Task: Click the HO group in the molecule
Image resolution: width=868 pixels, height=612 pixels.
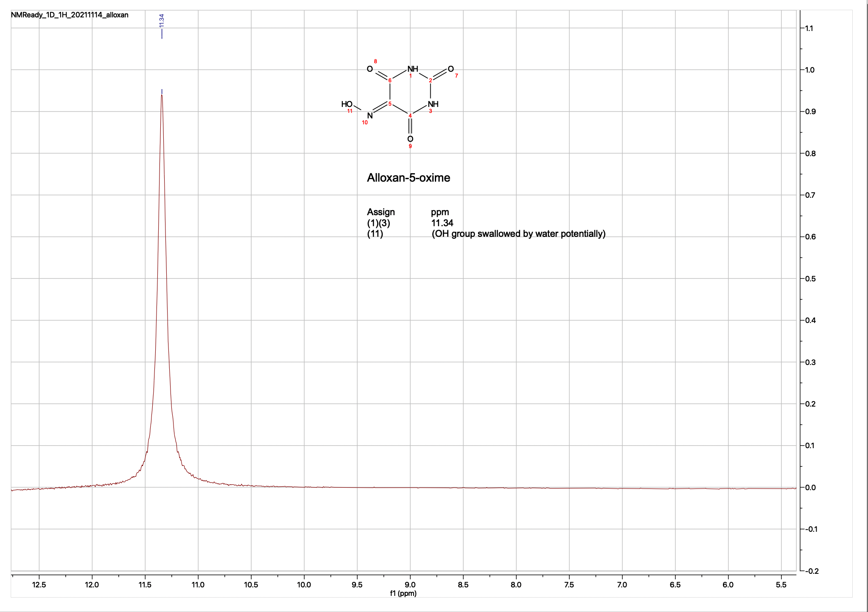Action: click(x=347, y=104)
